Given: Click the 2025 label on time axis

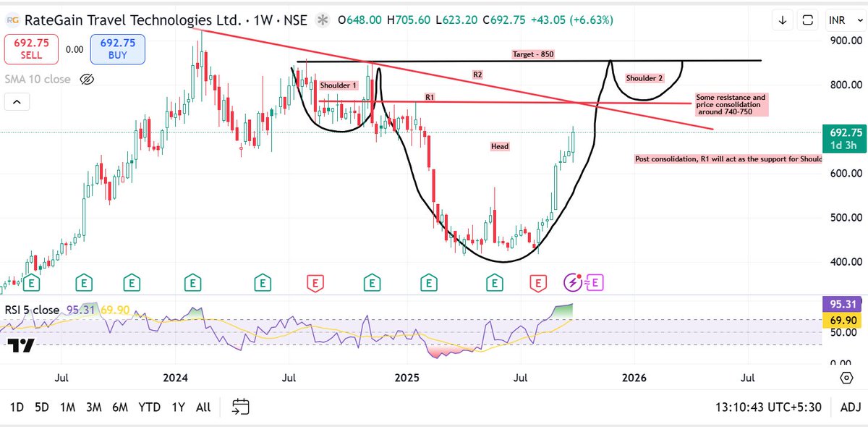Looking at the screenshot, I should pyautogui.click(x=407, y=377).
